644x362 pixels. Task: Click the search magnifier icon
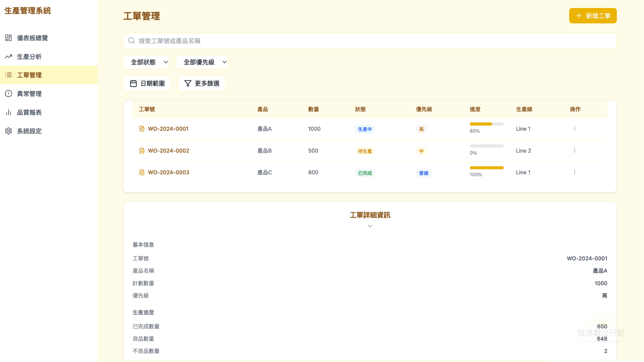click(x=131, y=41)
